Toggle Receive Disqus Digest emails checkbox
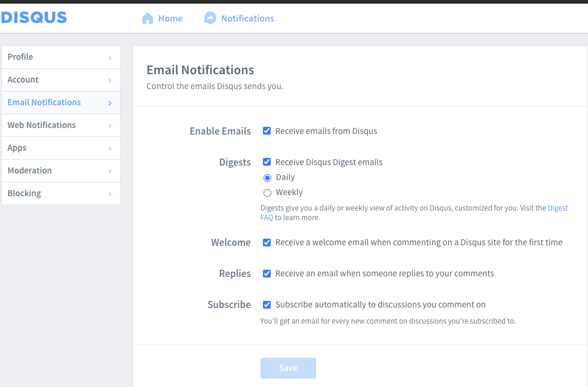 267,162
